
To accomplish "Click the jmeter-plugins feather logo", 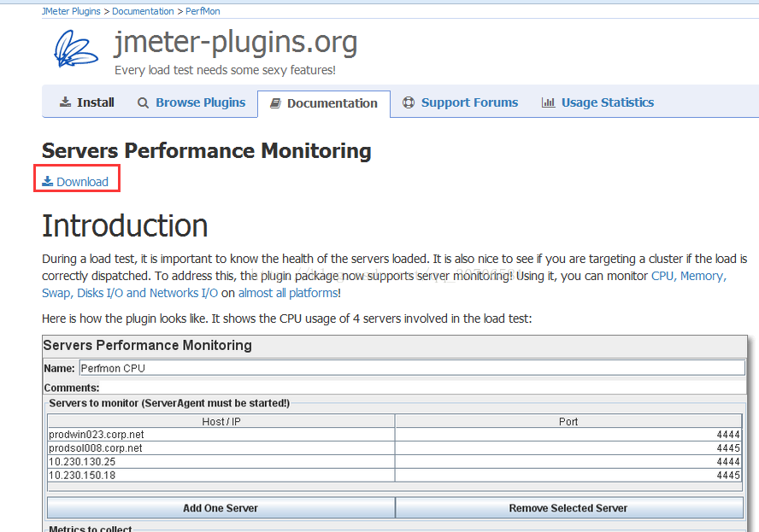I will click(76, 49).
